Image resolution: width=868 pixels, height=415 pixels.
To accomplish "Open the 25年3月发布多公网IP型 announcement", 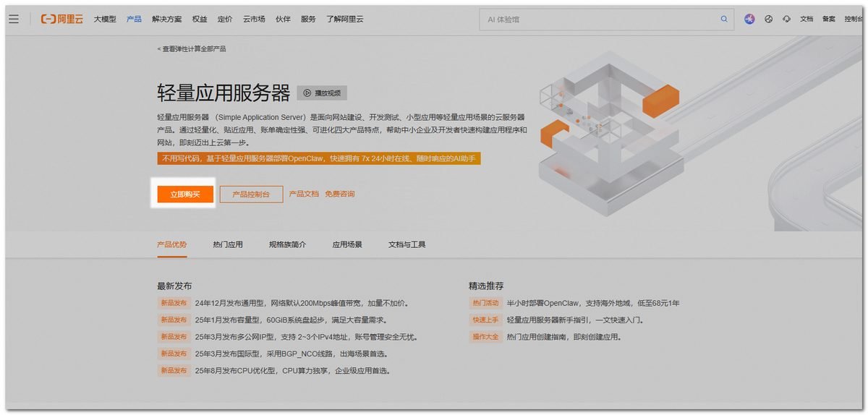I will [306, 337].
